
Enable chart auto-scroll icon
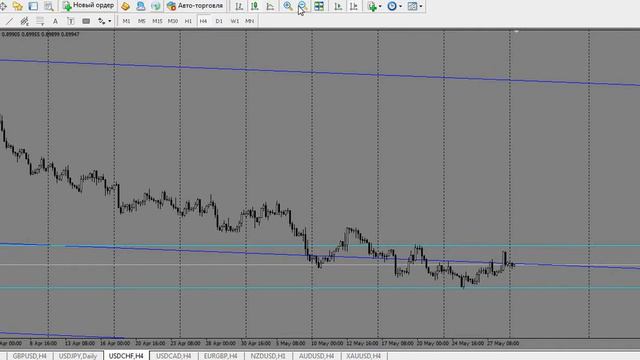tap(338, 6)
